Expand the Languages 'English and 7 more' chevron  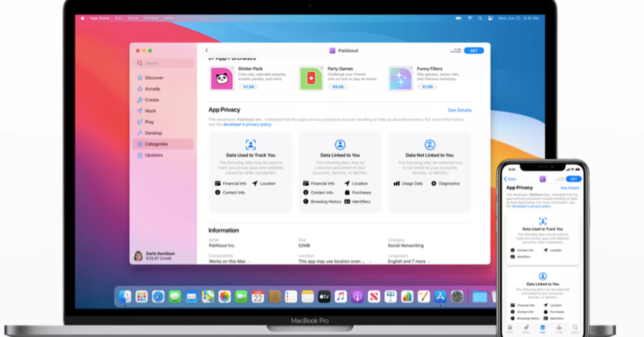click(429, 262)
